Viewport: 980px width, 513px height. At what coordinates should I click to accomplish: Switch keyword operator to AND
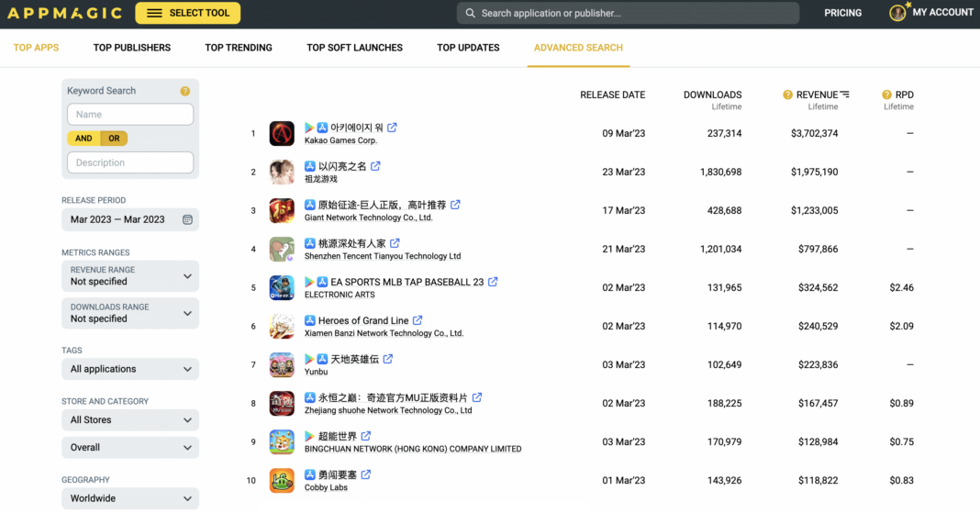(84, 139)
